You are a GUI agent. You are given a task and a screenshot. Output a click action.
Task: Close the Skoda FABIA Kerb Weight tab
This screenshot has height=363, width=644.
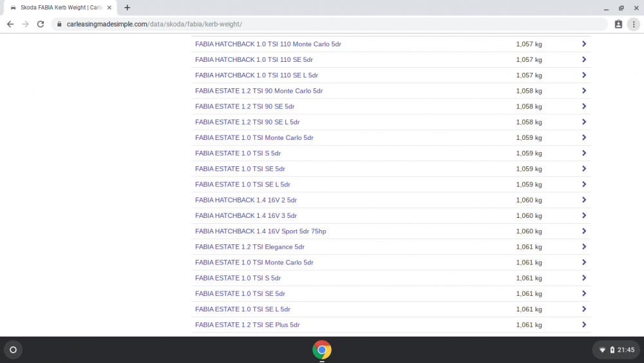[109, 7]
